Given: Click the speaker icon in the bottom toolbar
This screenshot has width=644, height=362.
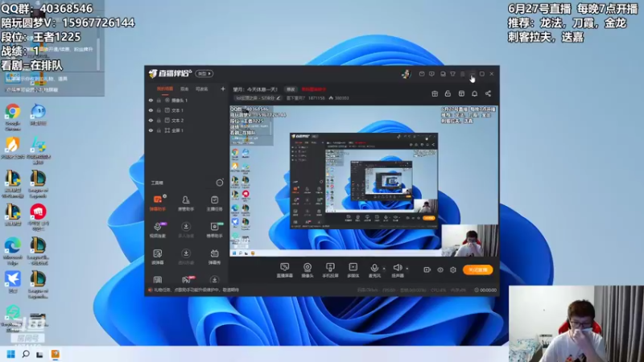Looking at the screenshot, I should point(397,268).
